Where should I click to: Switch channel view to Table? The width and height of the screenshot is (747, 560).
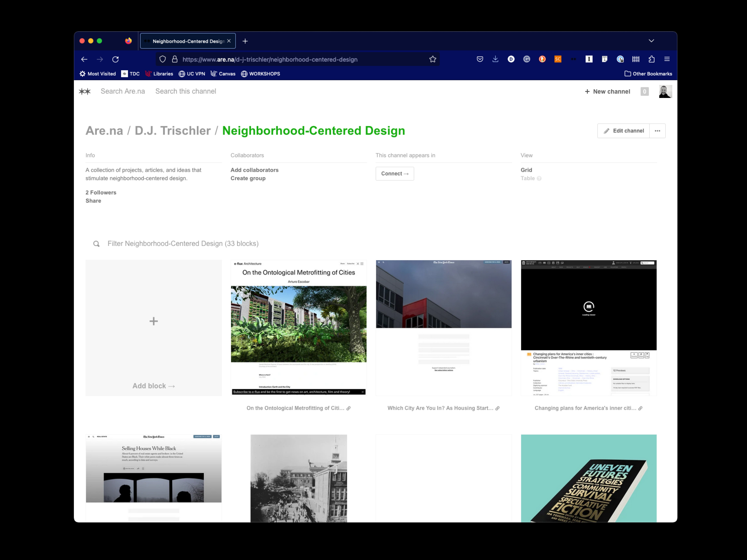tap(527, 178)
